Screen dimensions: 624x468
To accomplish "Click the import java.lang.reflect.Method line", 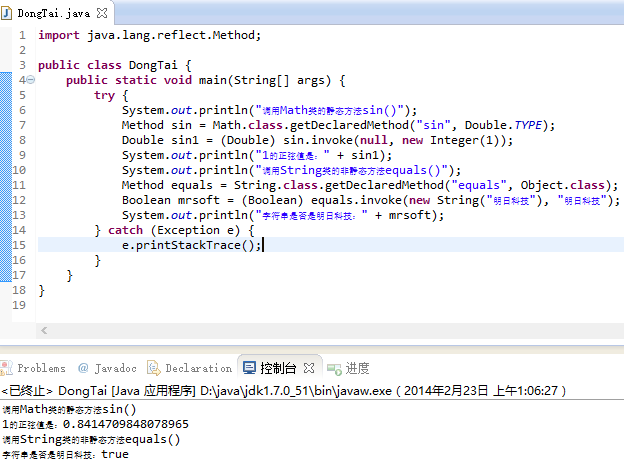I will 150,35.
